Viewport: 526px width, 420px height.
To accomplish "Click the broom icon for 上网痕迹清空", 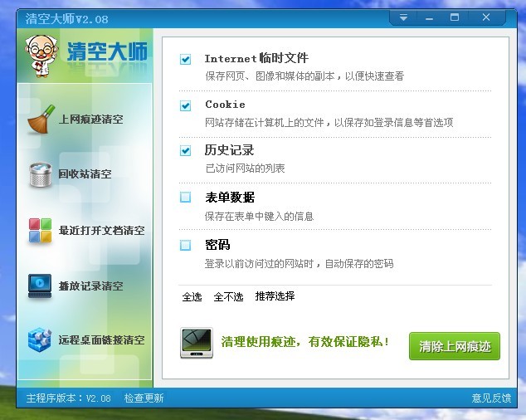I will point(38,119).
